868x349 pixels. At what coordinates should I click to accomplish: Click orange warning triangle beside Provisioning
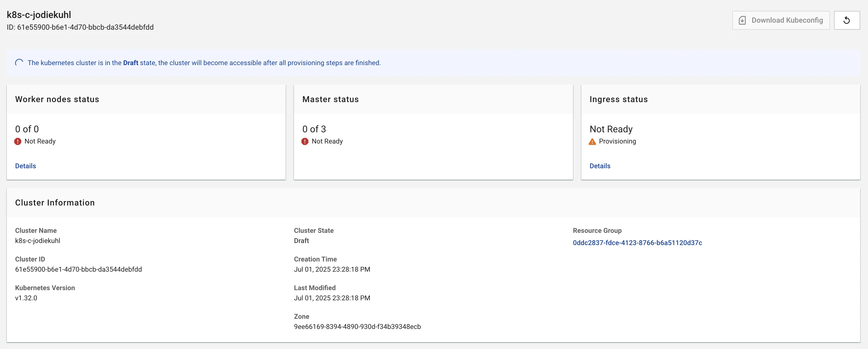click(x=592, y=142)
